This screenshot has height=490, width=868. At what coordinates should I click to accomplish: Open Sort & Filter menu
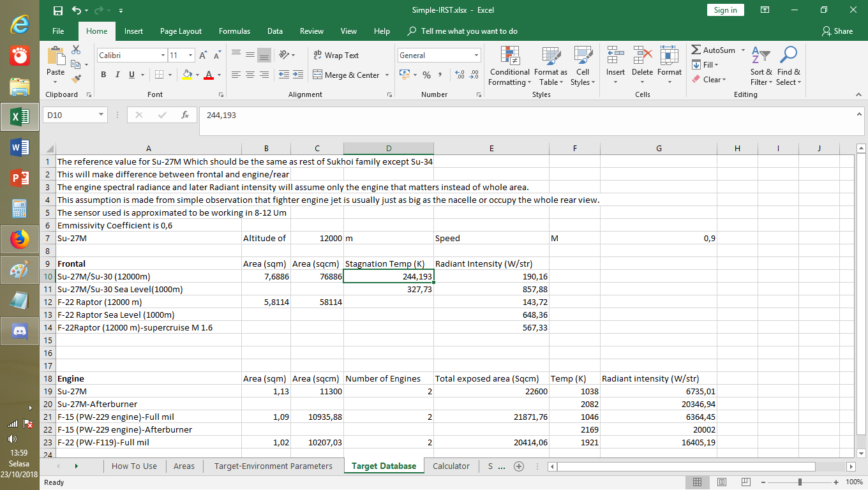(761, 66)
